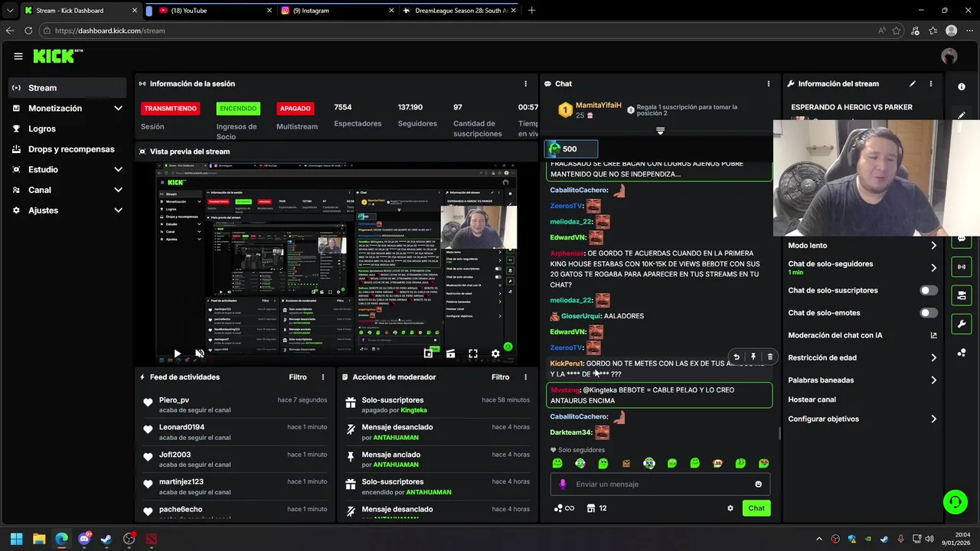Click the Kick logo
980x551 pixels.
pyautogui.click(x=57, y=56)
